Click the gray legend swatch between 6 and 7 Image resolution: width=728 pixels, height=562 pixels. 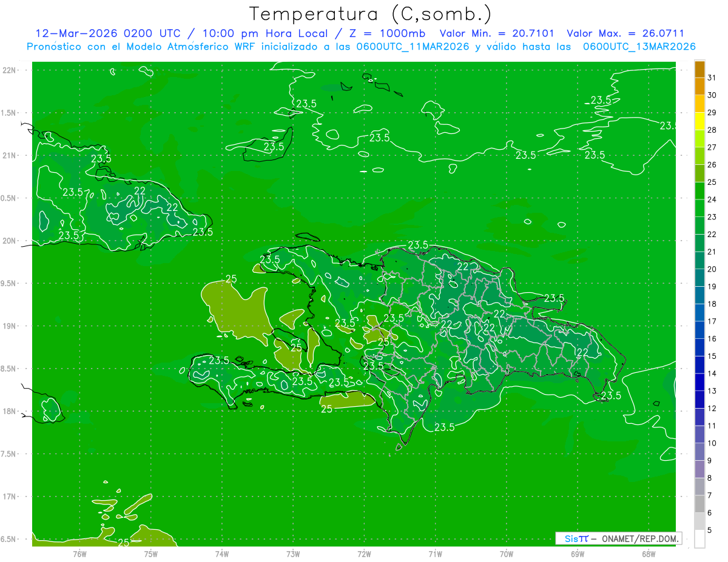699,504
